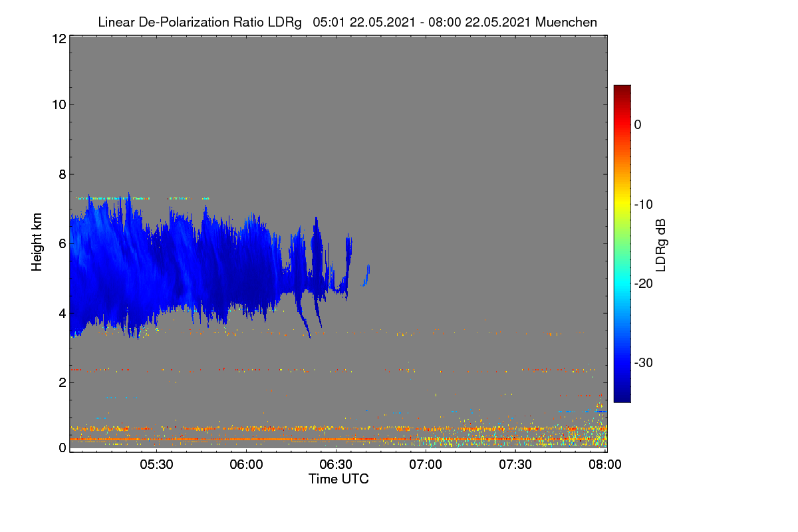The image size is (798, 532).
Task: Click the colorbar value label -30
Action: [x=644, y=363]
